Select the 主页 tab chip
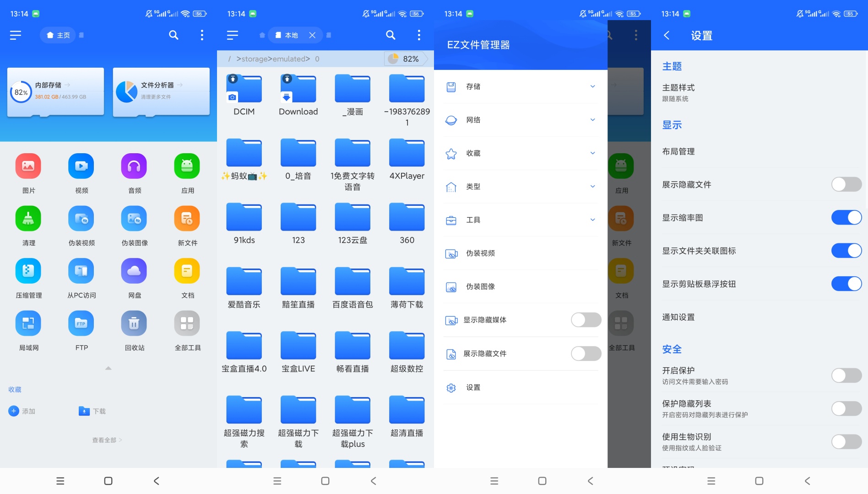 pyautogui.click(x=58, y=35)
